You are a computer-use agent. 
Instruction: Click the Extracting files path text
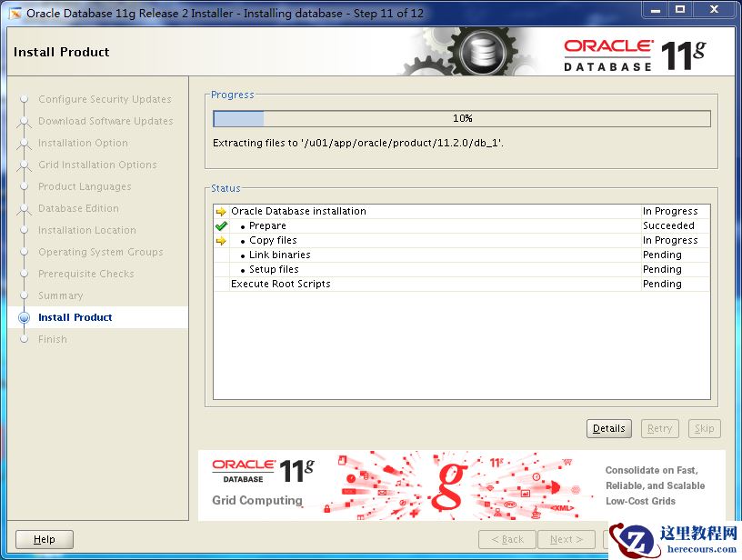coord(357,143)
